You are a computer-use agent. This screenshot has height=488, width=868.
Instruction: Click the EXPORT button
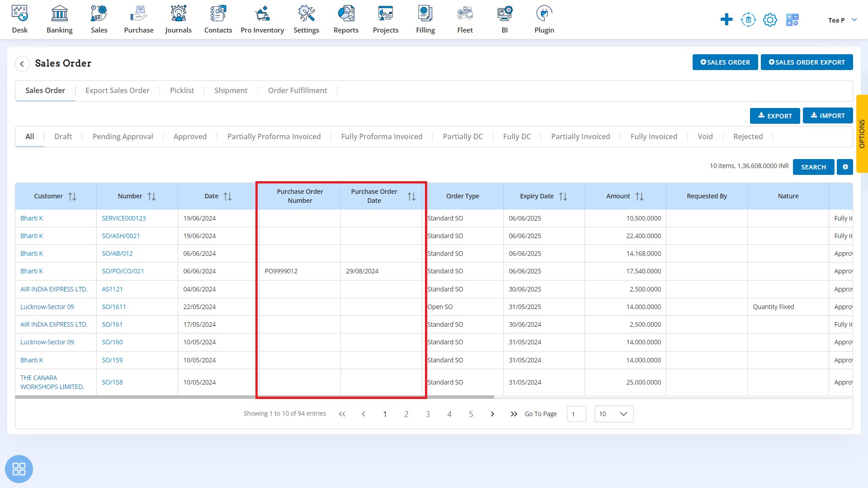click(775, 116)
